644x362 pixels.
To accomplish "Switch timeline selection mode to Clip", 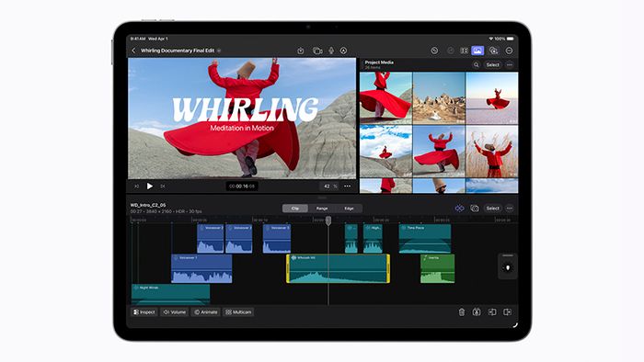I will pos(295,209).
